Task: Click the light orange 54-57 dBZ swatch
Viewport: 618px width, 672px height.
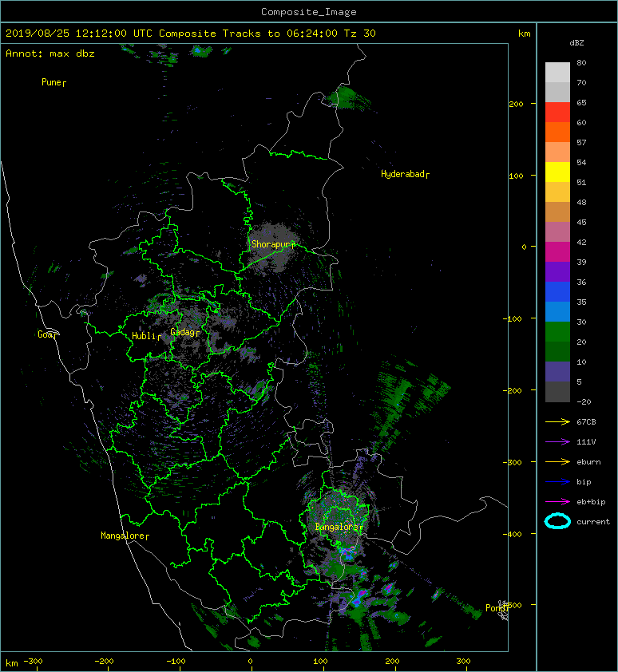Action: pyautogui.click(x=557, y=152)
